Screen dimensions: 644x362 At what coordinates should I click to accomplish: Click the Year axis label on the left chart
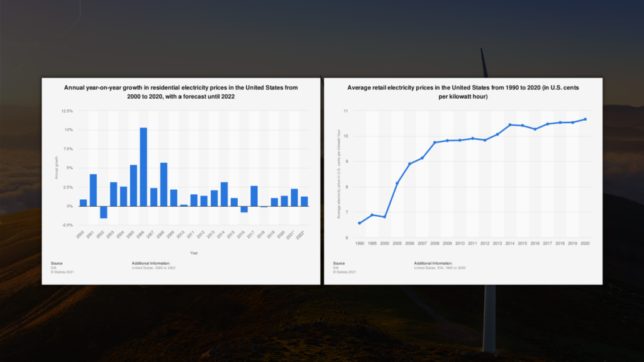coord(194,252)
